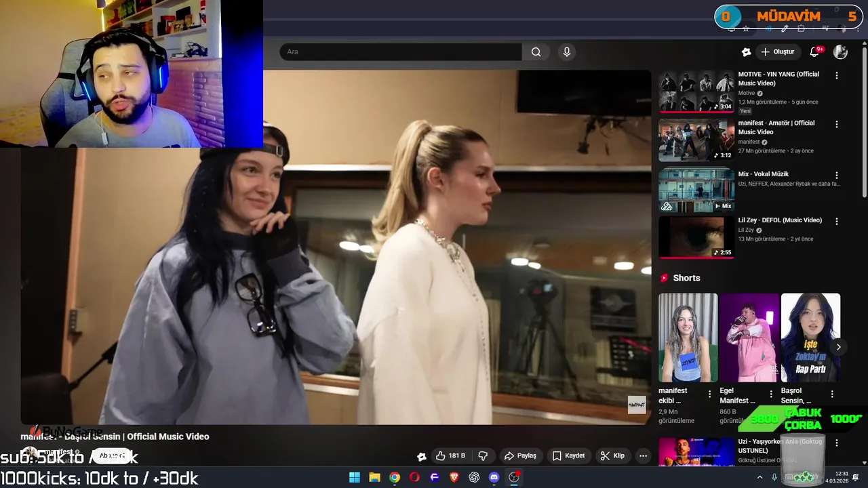Open the Windows Start menu
The image size is (868, 488).
click(355, 477)
